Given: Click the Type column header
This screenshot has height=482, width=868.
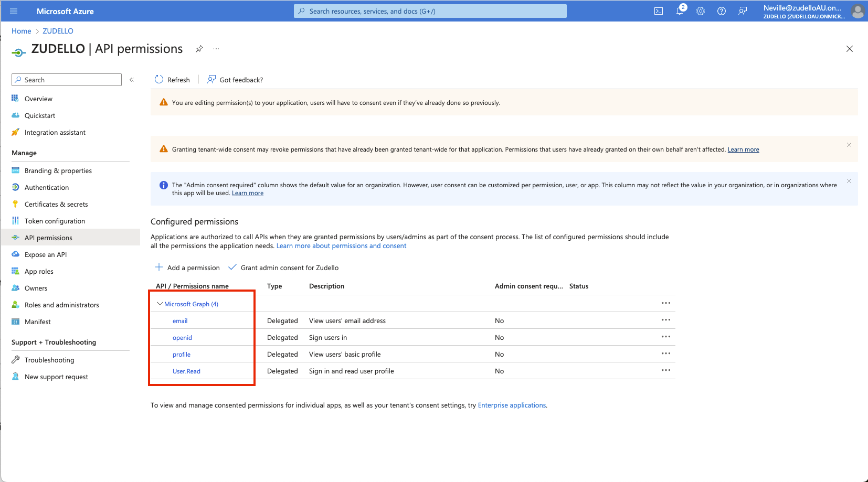Looking at the screenshot, I should point(274,286).
